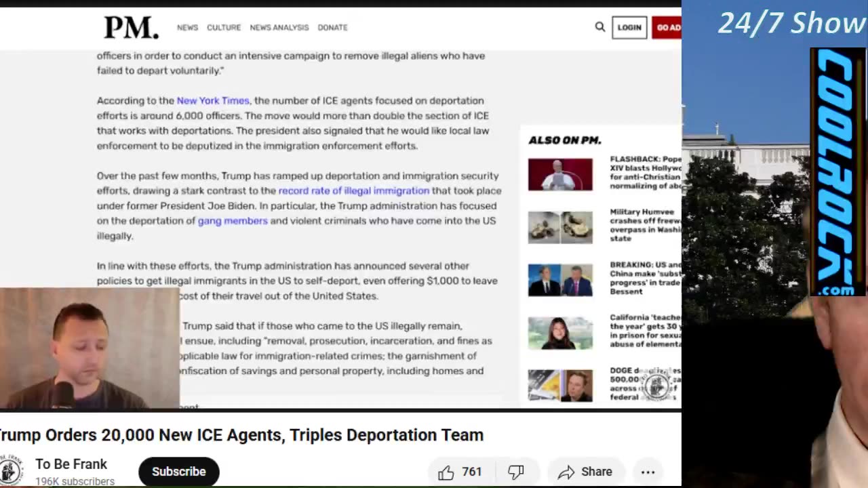
Task: Click the Share arrow button
Action: [x=585, y=472]
